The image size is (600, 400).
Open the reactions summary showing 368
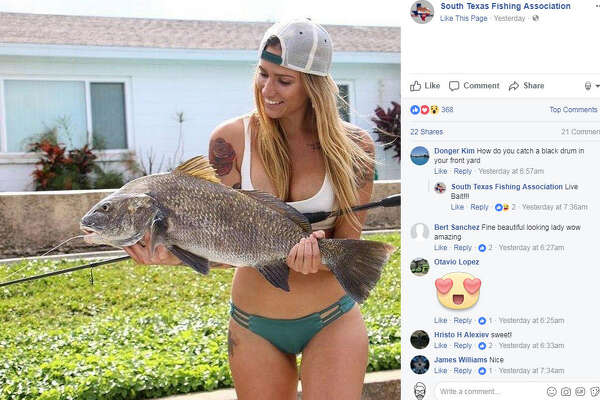click(432, 110)
